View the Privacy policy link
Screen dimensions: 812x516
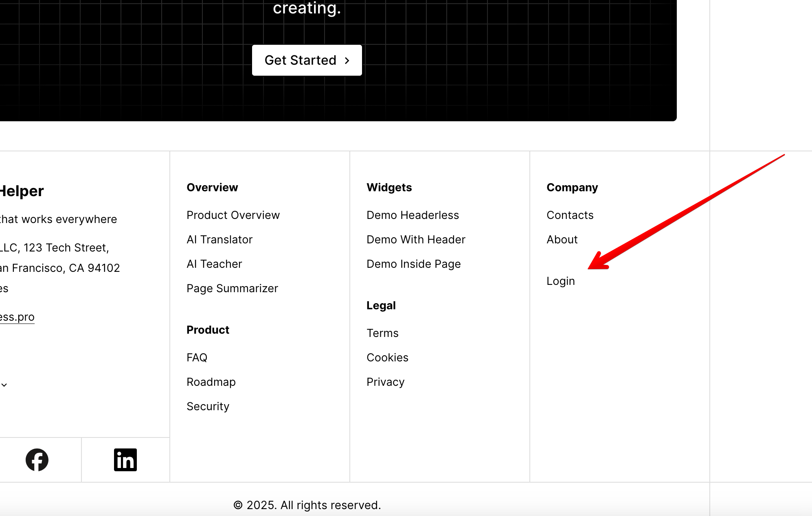pos(385,382)
